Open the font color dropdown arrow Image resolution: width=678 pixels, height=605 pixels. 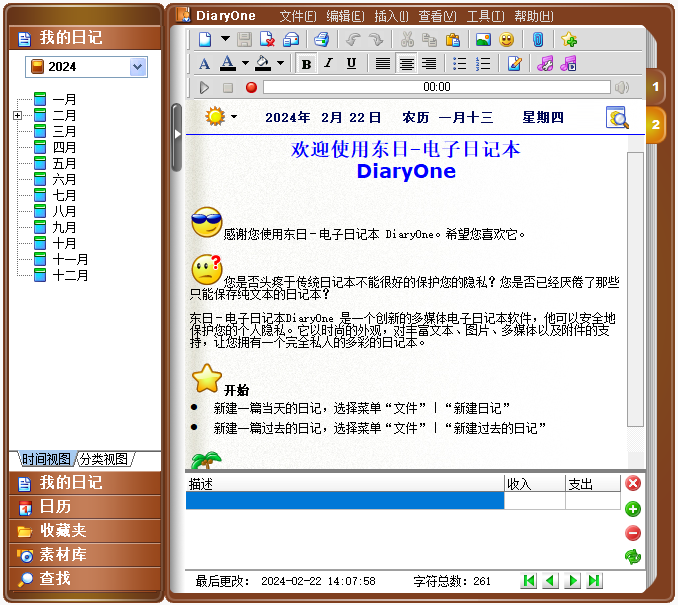(x=245, y=63)
